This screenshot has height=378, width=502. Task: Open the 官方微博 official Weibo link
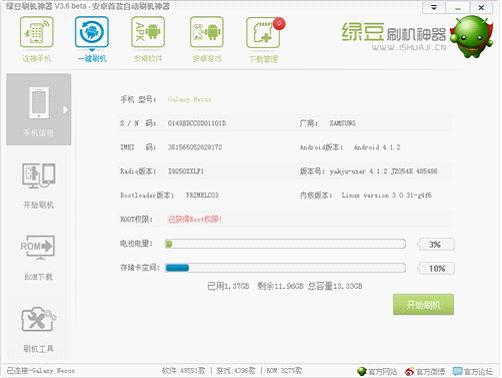click(x=425, y=371)
